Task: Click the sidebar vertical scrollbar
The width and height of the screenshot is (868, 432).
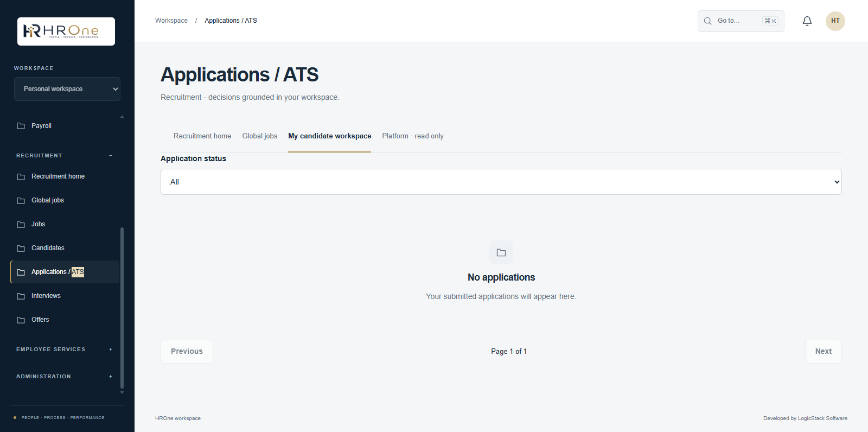Action: point(122,308)
